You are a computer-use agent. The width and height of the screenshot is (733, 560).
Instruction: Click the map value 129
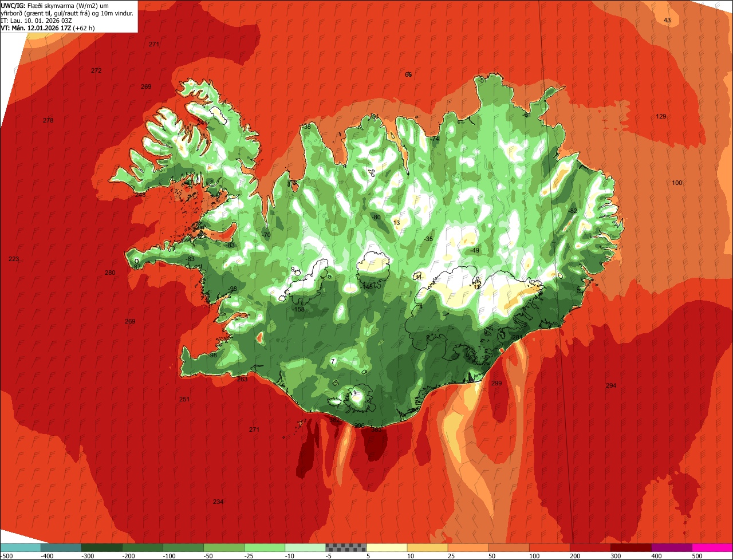point(661,116)
